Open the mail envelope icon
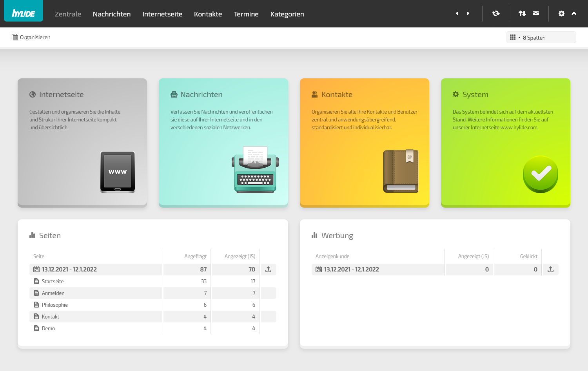 click(536, 13)
